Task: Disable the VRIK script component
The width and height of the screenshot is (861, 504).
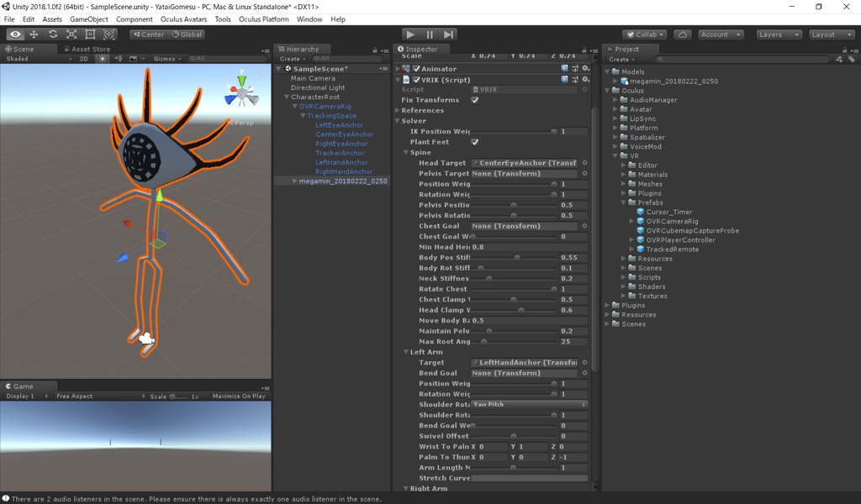Action: pos(416,80)
